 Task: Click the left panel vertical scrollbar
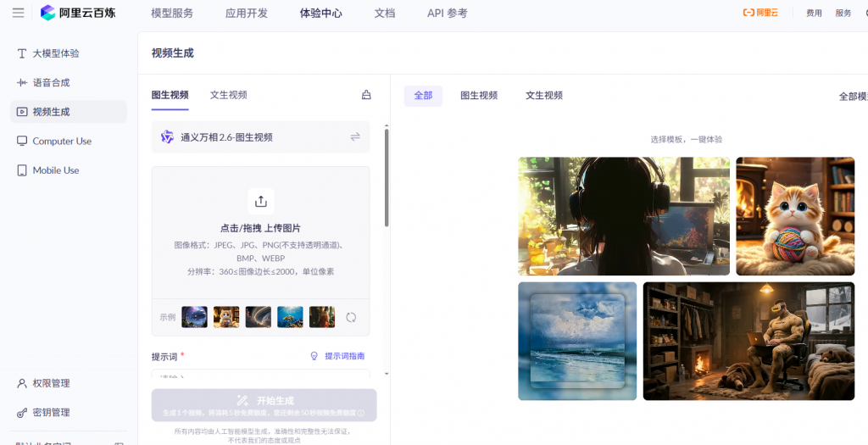click(387, 178)
